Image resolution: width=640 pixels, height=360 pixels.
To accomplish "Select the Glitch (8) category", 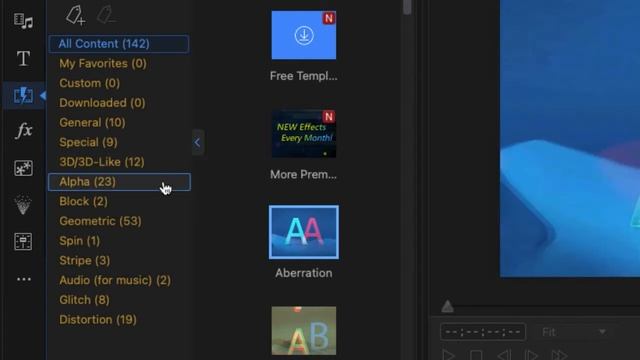I will [84, 300].
